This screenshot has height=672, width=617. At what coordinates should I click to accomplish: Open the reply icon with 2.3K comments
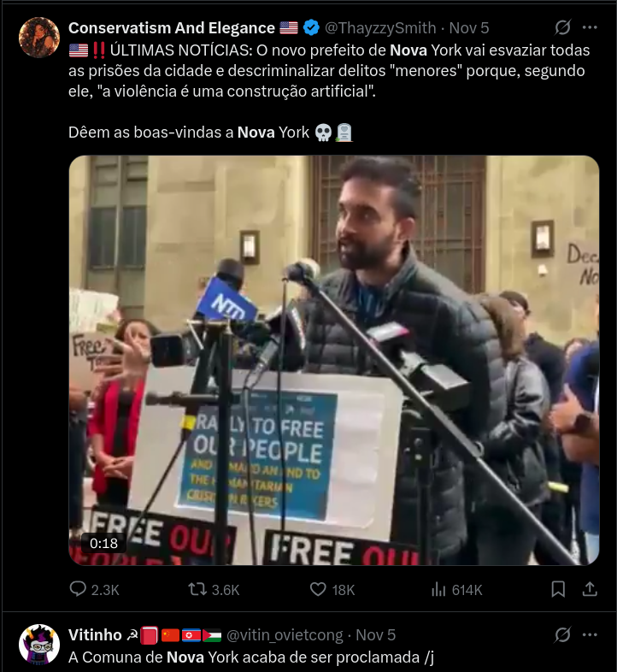(78, 589)
